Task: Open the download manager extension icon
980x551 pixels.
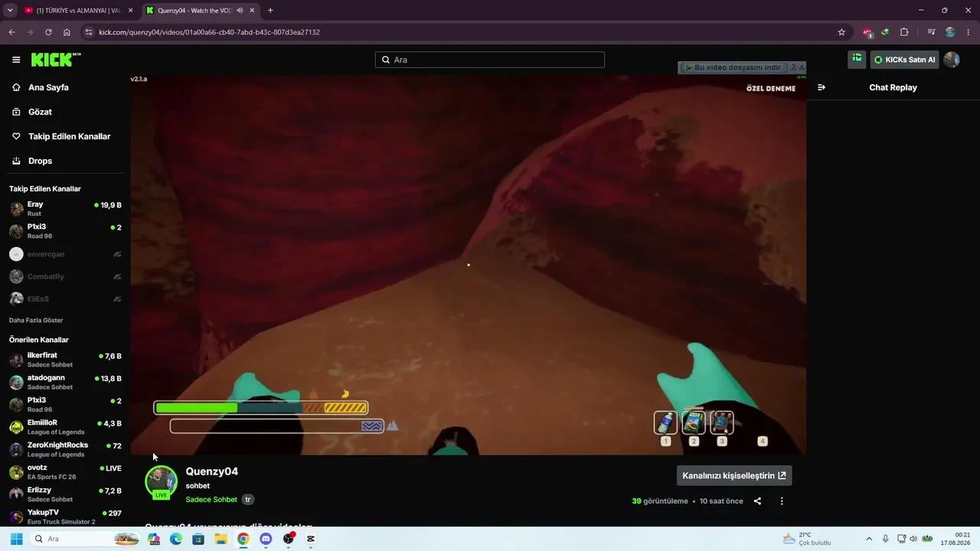Action: coord(885,32)
